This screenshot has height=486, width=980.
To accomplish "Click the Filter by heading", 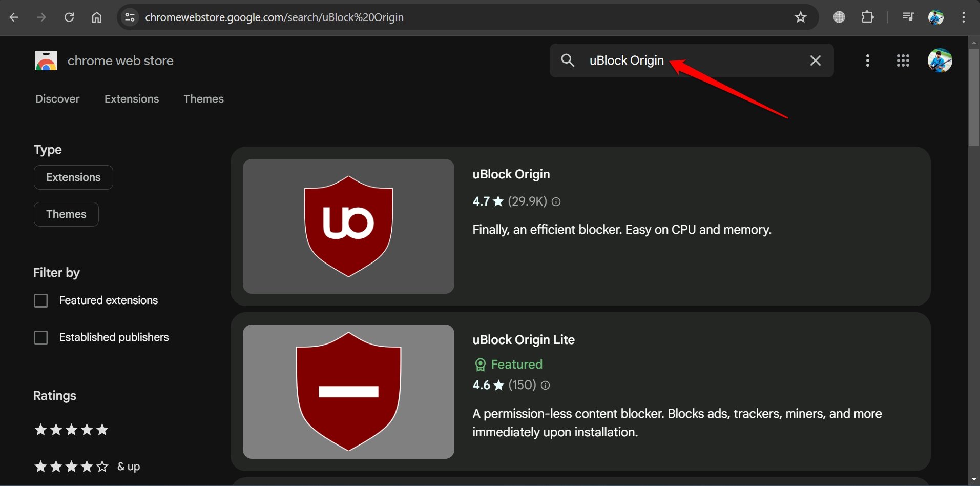I will pos(56,273).
